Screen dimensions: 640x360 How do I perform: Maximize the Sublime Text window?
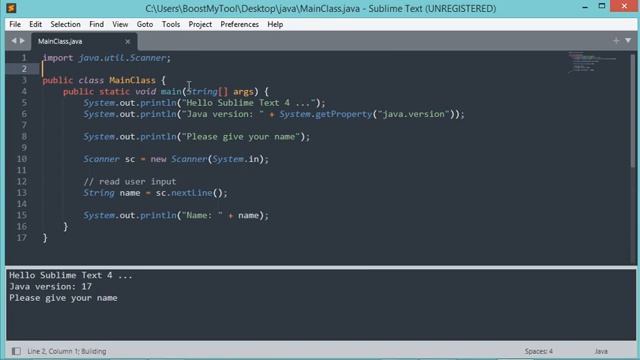[x=602, y=6]
